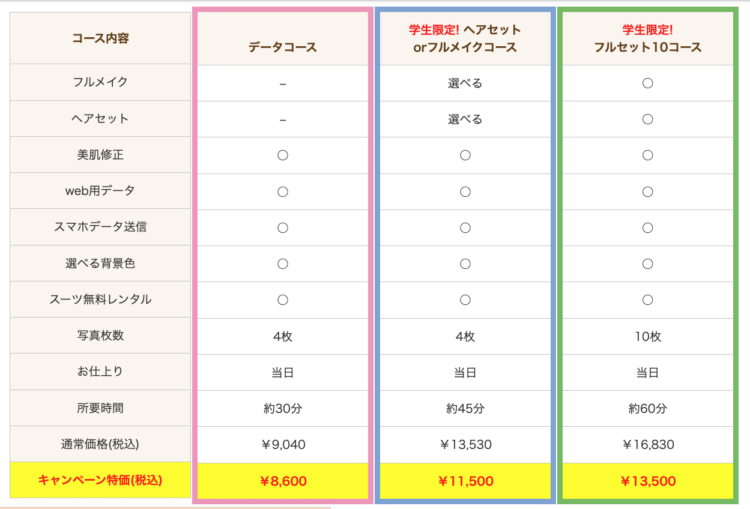
Task: Click the データコース 美肌修正 circle mark
Action: click(x=283, y=155)
